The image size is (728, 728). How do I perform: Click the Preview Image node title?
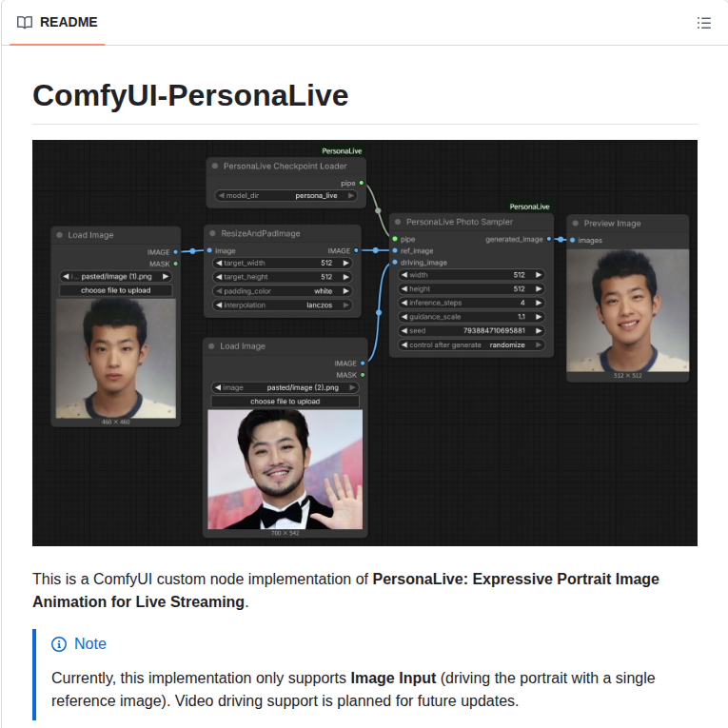tap(612, 224)
